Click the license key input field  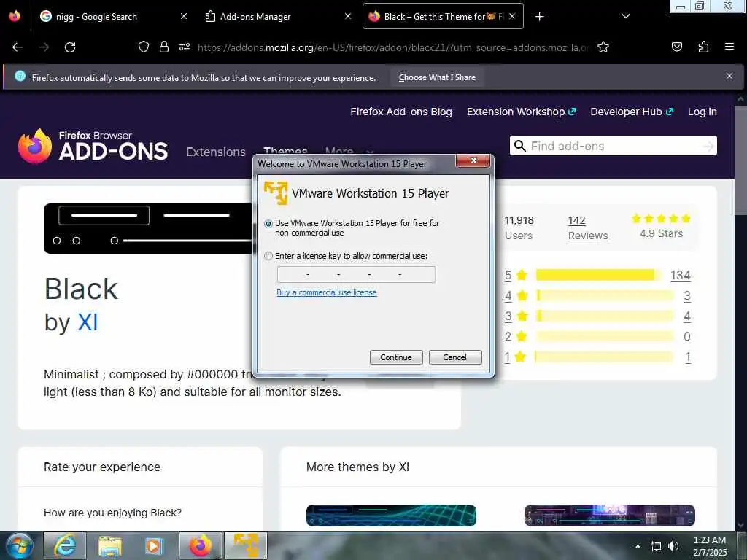(356, 274)
